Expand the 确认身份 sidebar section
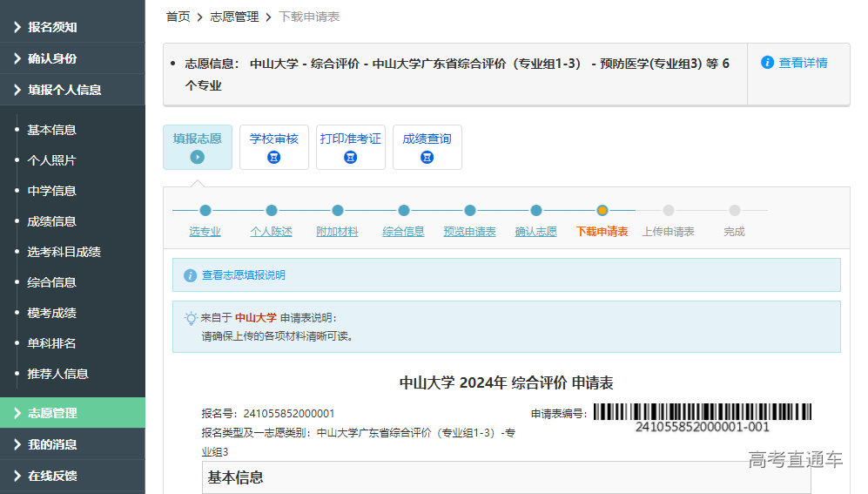868x494 pixels. coord(72,58)
